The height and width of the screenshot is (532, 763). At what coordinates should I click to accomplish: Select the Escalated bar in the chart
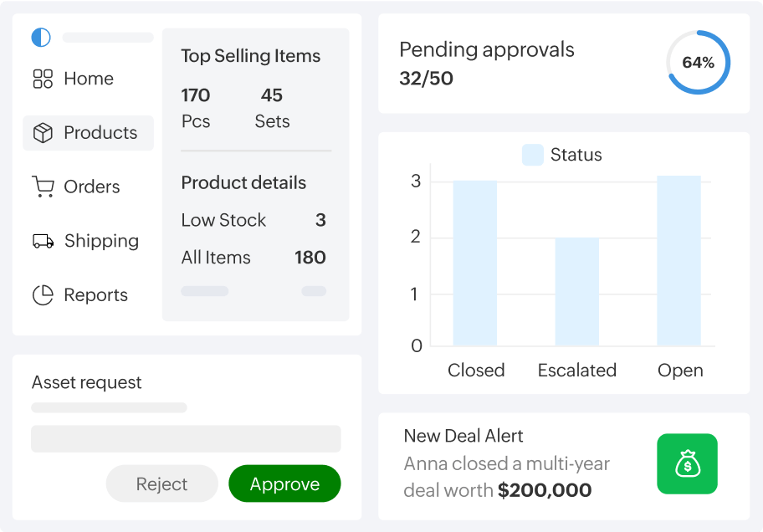coord(576,293)
